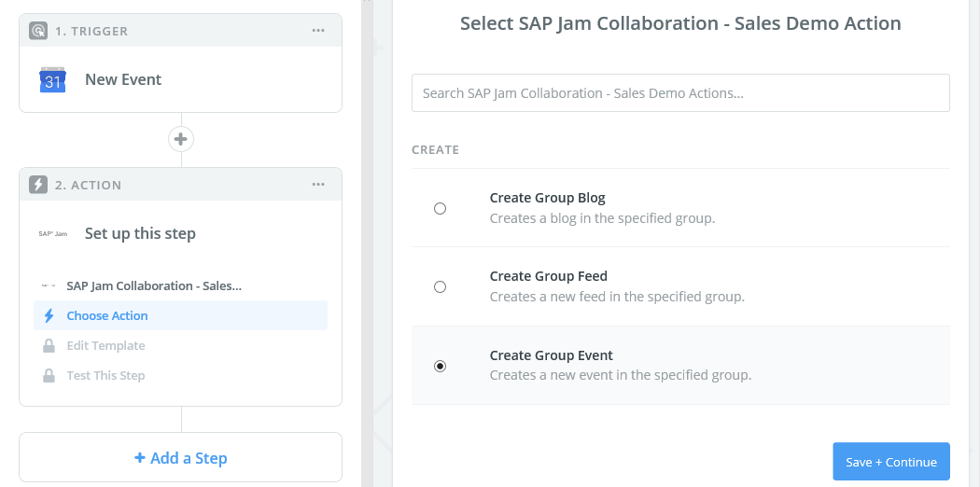The height and width of the screenshot is (487, 980).
Task: Select the Choose Action menu item
Action: [x=181, y=316]
